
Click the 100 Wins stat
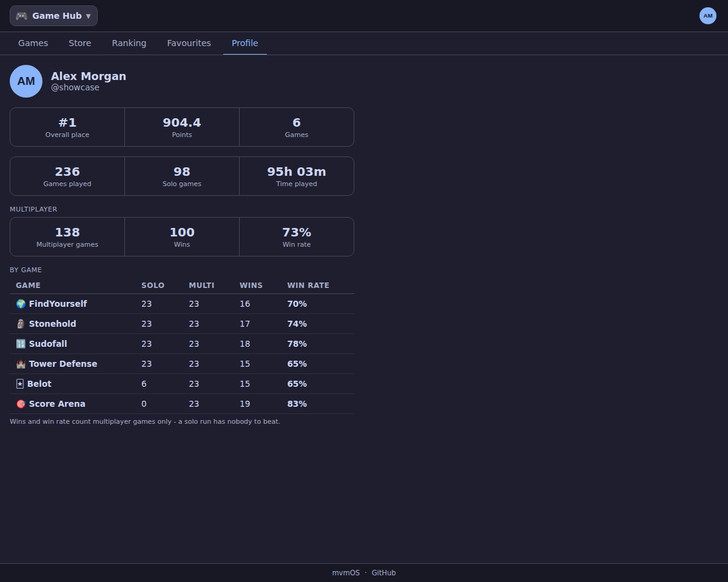tap(182, 237)
